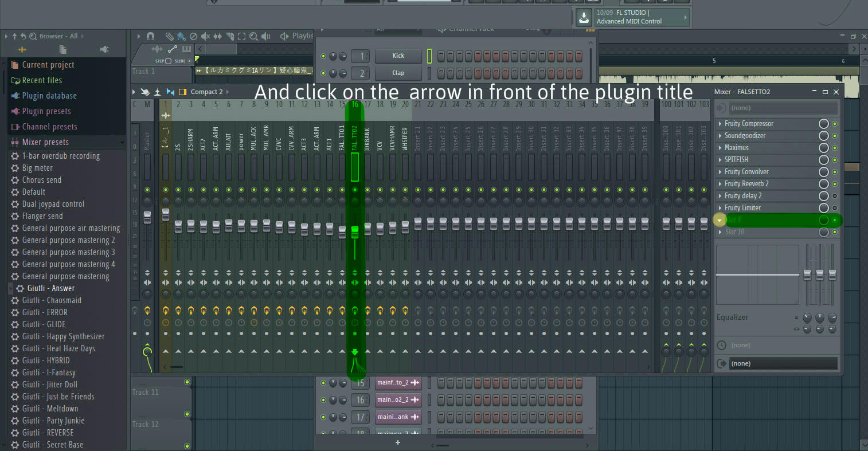Image resolution: width=868 pixels, height=451 pixels.
Task: Toggle the STEP editing mode switch
Action: click(168, 61)
